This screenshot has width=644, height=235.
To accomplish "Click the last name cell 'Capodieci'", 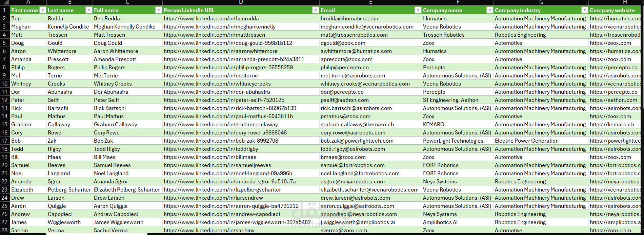I will point(69,214).
